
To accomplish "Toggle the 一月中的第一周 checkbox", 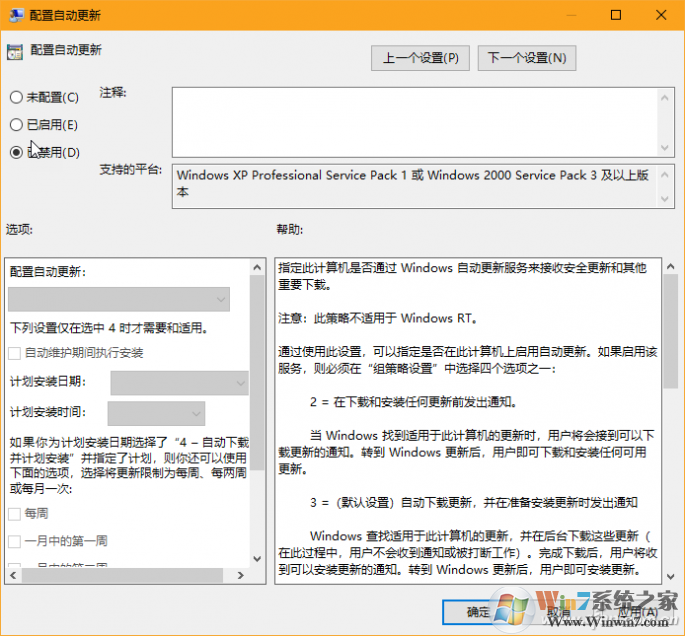I will [x=15, y=541].
